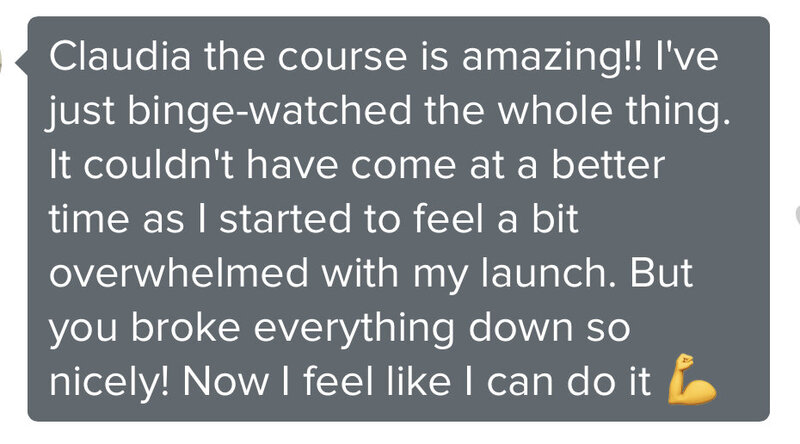Click the word "broke" in the message
The image size is (800, 444).
tap(186, 327)
